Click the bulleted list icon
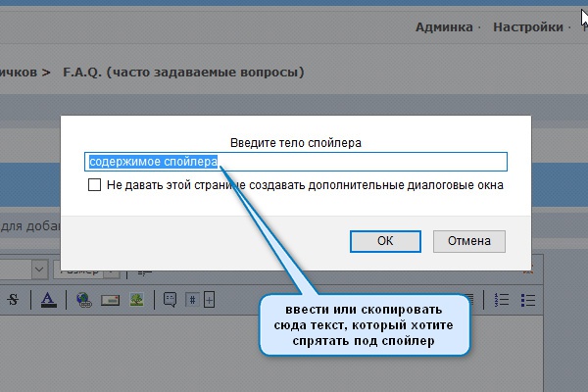Image resolution: width=588 pixels, height=392 pixels. coord(528,300)
